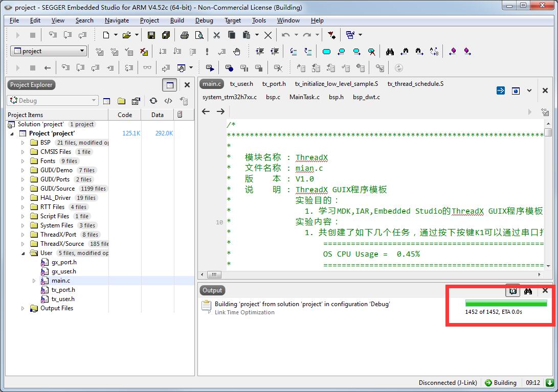The height and width of the screenshot is (392, 558).
Task: Click the green build progress bar
Action: pyautogui.click(x=506, y=303)
